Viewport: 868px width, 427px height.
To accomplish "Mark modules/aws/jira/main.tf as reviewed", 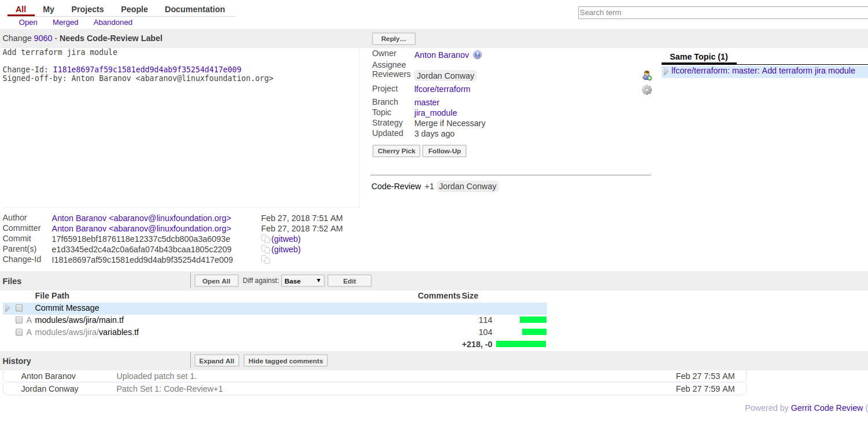I will point(19,320).
